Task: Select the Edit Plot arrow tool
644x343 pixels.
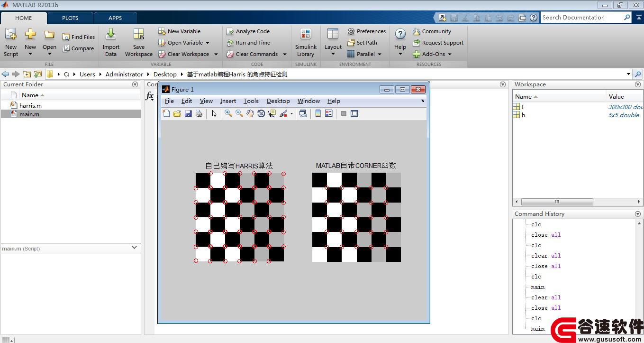Action: coord(214,113)
